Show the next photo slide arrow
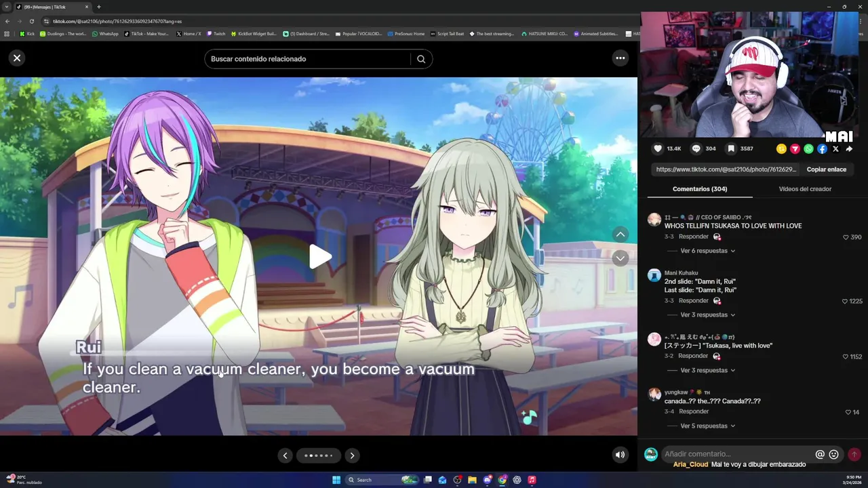Screen dimensions: 868x488 pyautogui.click(x=352, y=455)
